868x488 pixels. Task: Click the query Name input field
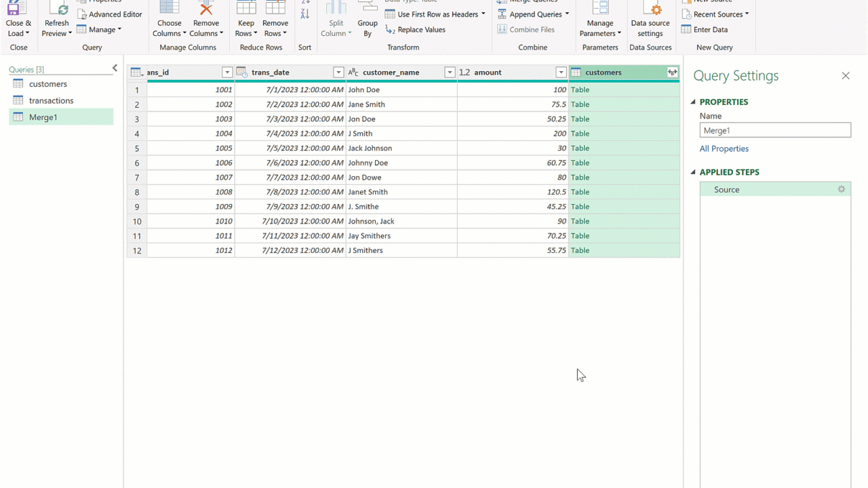click(775, 131)
